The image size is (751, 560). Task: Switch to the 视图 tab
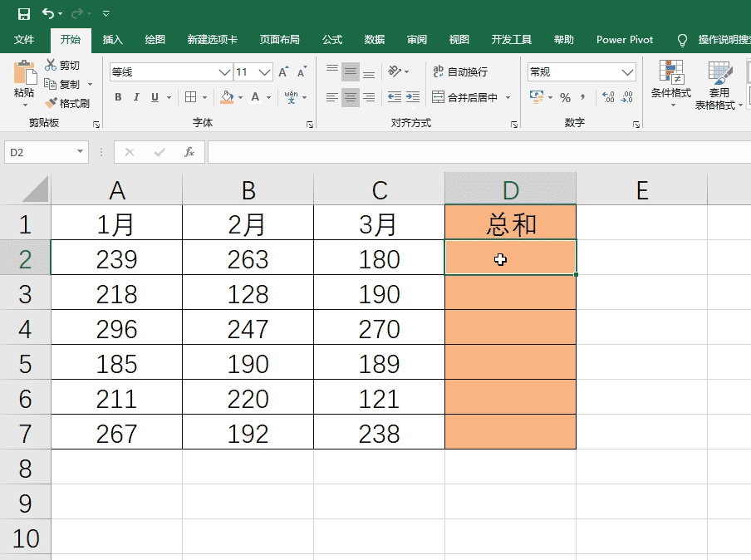click(x=459, y=40)
